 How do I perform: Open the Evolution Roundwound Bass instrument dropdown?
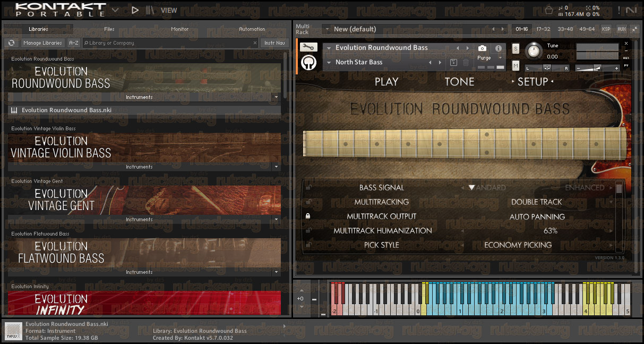[x=329, y=48]
